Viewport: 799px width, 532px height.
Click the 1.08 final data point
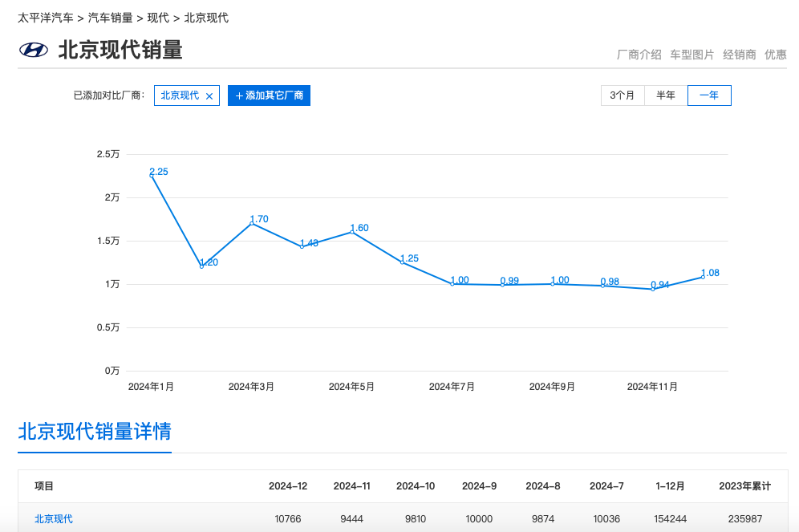(703, 277)
